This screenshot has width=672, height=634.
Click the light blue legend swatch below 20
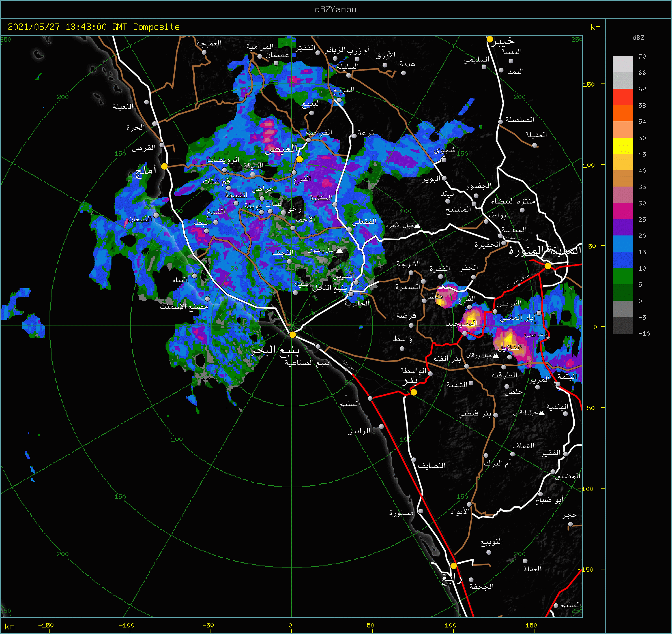[x=623, y=244]
